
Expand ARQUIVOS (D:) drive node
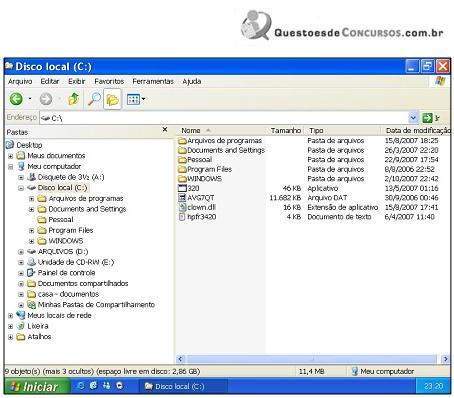[21, 252]
